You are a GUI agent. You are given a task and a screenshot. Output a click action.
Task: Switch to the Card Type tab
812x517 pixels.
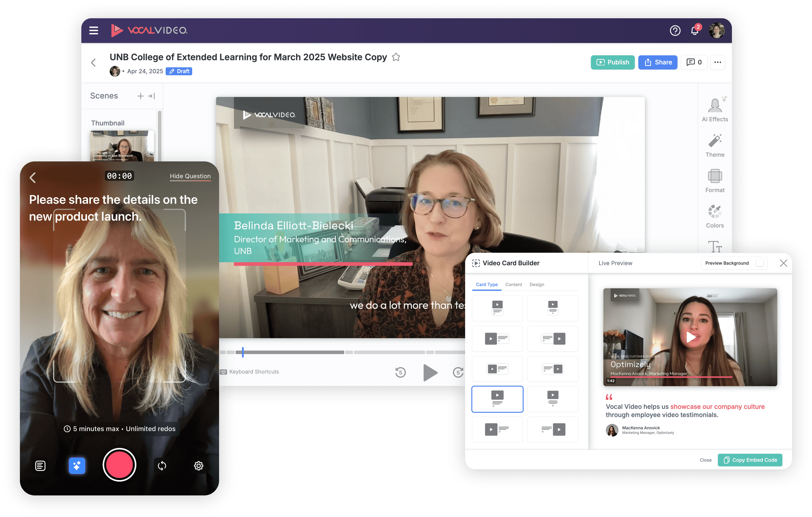(x=486, y=284)
